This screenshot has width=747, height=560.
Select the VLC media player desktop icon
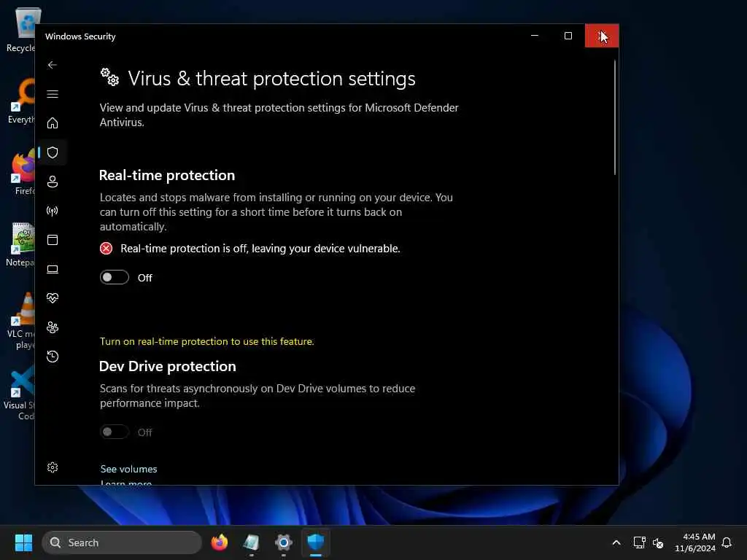21,320
